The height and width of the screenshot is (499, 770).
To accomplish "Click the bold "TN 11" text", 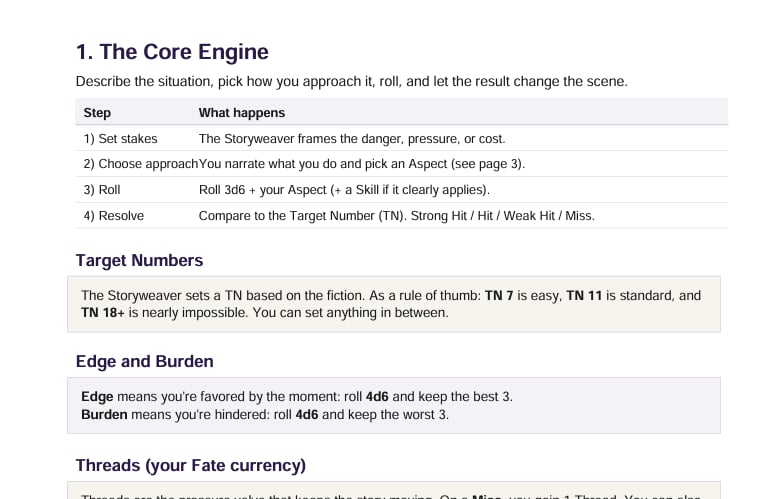I will [x=586, y=296].
